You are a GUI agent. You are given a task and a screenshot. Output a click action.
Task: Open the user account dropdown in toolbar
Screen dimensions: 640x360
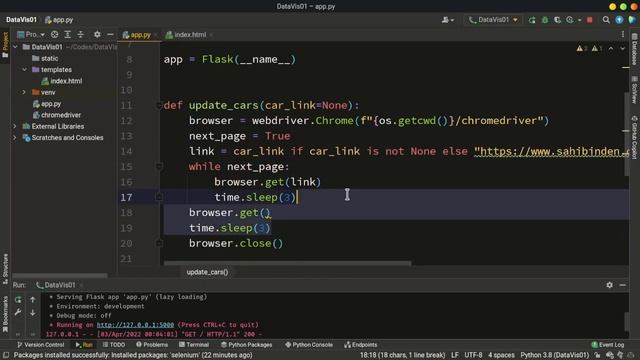448,20
